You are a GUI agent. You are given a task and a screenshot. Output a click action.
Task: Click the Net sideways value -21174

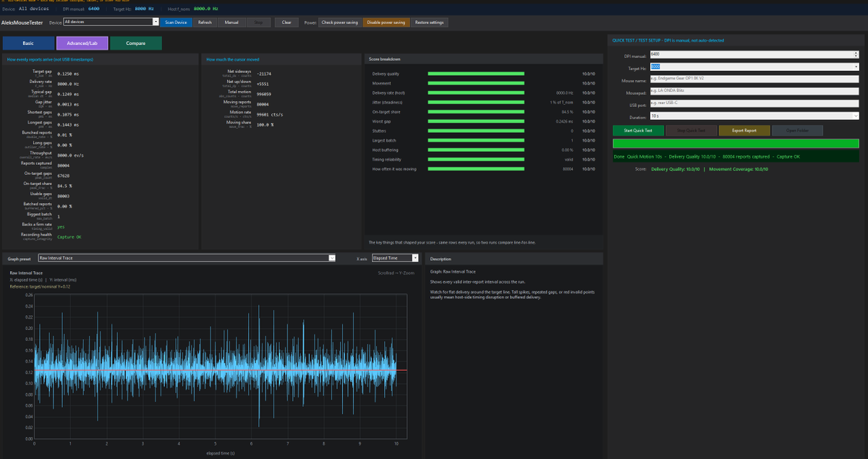264,74
